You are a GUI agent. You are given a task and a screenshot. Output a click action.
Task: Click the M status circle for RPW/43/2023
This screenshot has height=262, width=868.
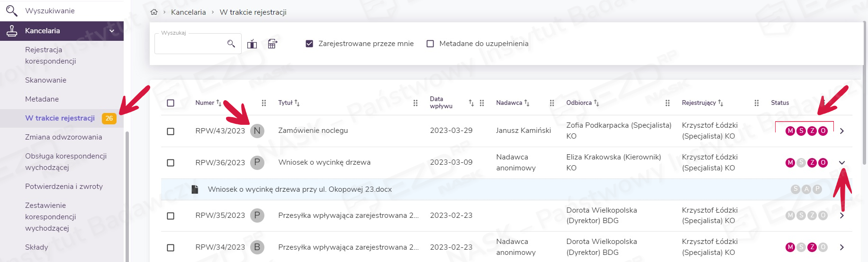point(790,131)
